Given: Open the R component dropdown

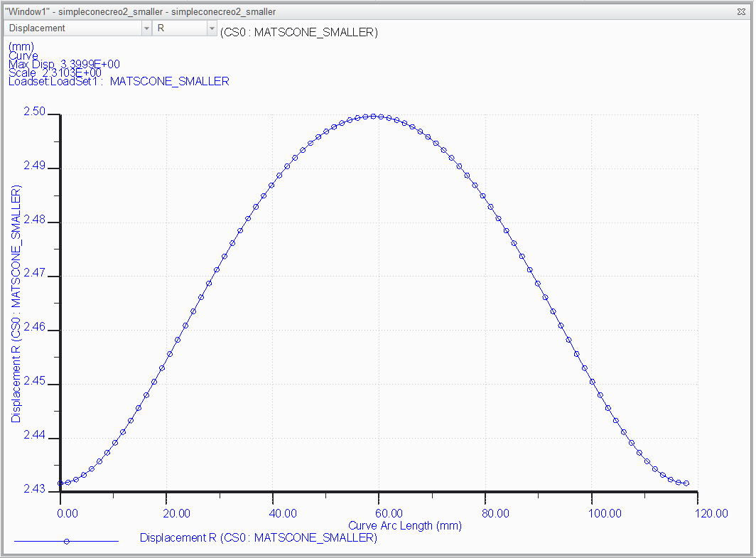Looking at the screenshot, I should [x=185, y=28].
